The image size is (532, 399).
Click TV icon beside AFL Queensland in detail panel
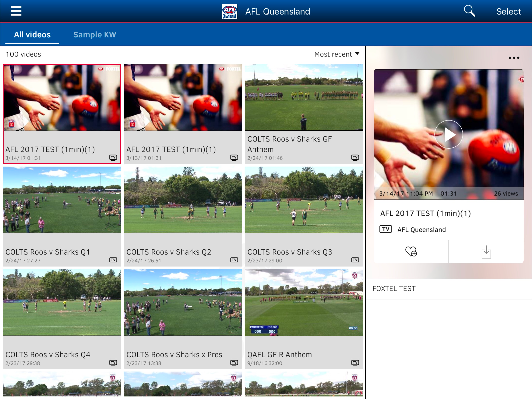pyautogui.click(x=386, y=230)
